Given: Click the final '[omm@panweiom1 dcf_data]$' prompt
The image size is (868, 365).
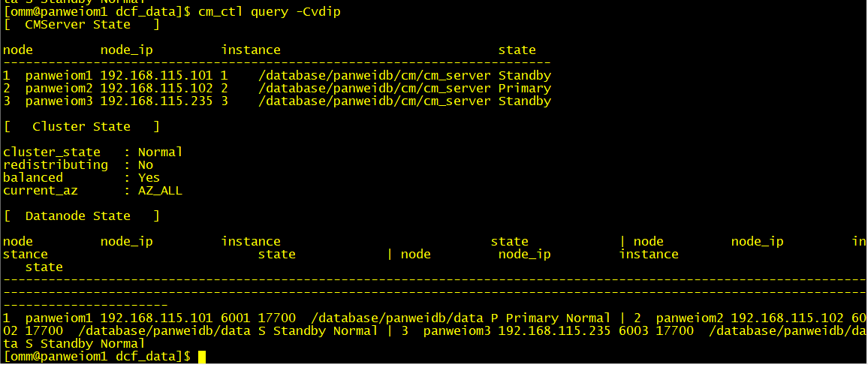Looking at the screenshot, I should click(98, 356).
